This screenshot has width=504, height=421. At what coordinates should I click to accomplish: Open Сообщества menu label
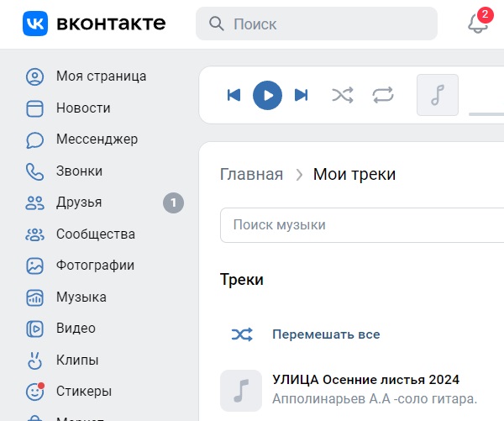click(96, 234)
